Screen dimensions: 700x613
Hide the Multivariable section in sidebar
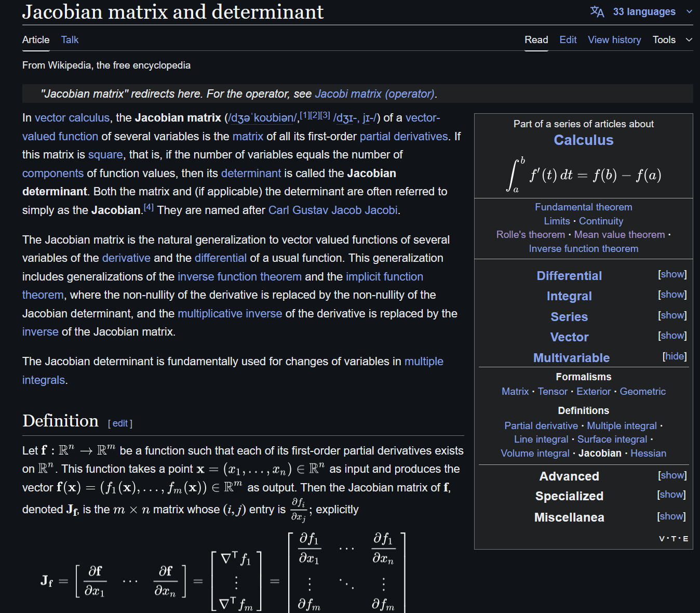click(675, 356)
